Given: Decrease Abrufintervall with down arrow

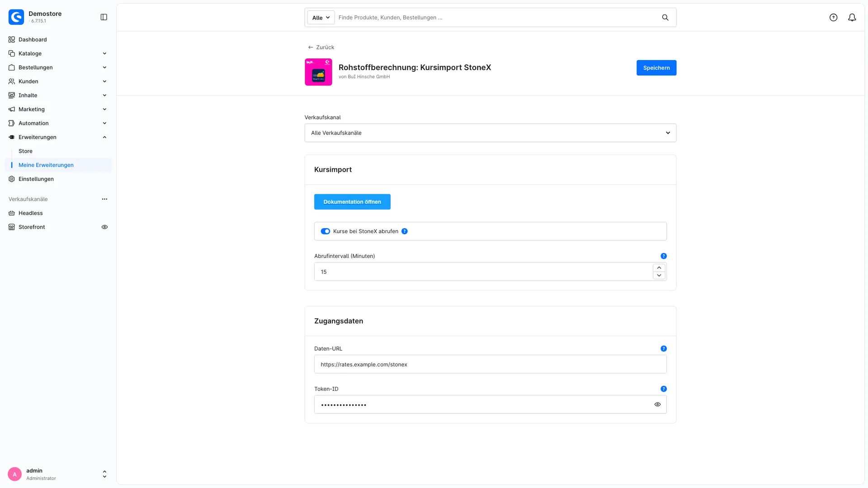Looking at the screenshot, I should [659, 276].
